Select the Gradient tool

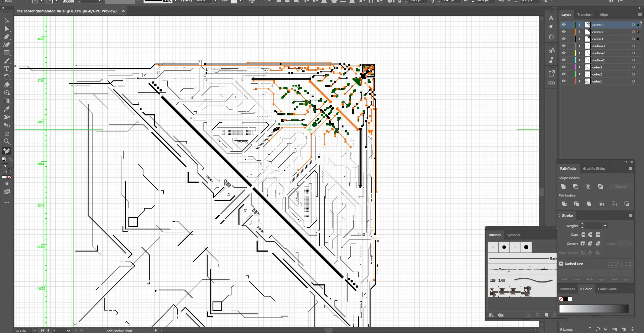coord(7,101)
